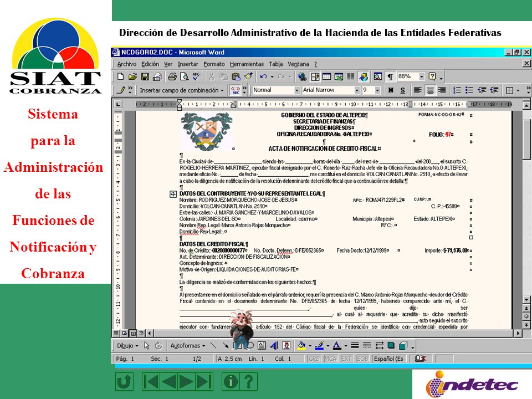Select the text box drawing tool
Screen dimensions: 532x399
pos(262,346)
